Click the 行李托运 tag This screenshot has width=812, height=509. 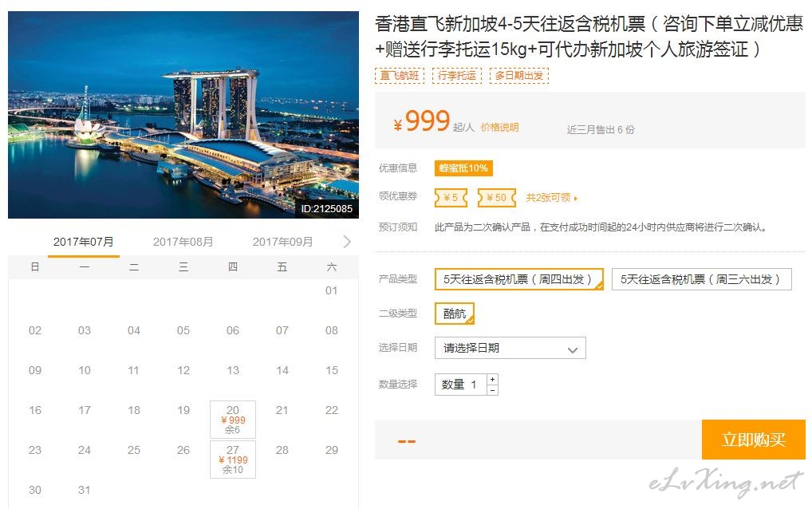pyautogui.click(x=457, y=76)
